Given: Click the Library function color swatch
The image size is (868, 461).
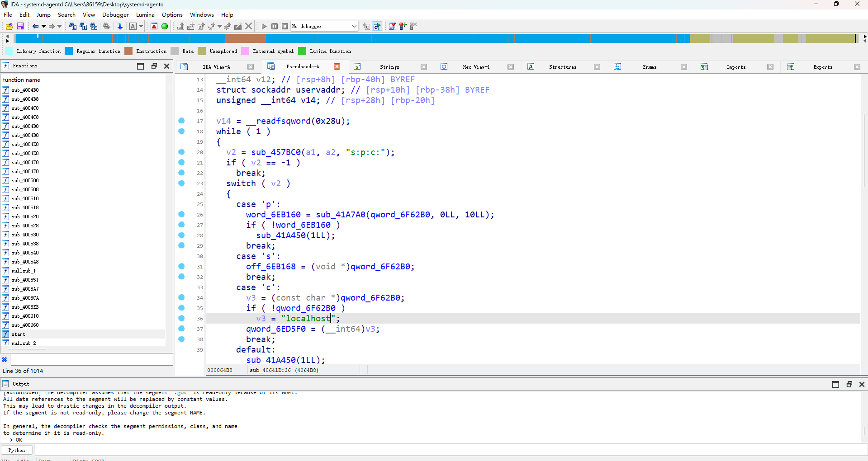Looking at the screenshot, I should [9, 51].
